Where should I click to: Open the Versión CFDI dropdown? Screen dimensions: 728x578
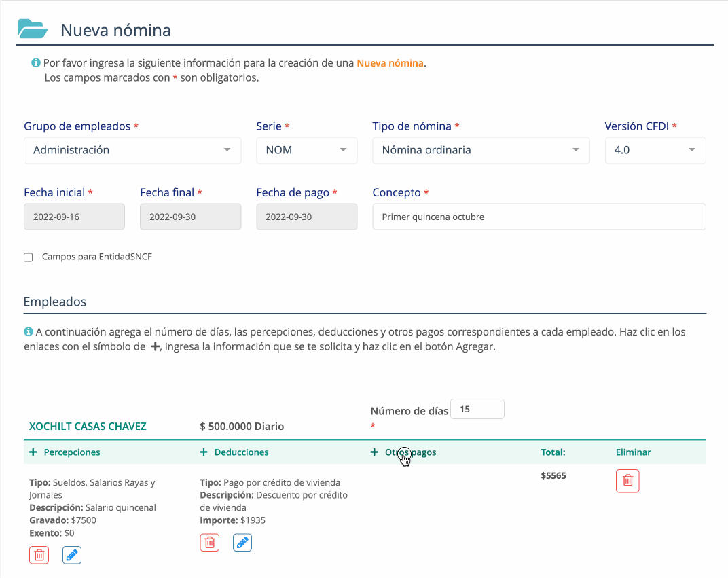pos(655,150)
